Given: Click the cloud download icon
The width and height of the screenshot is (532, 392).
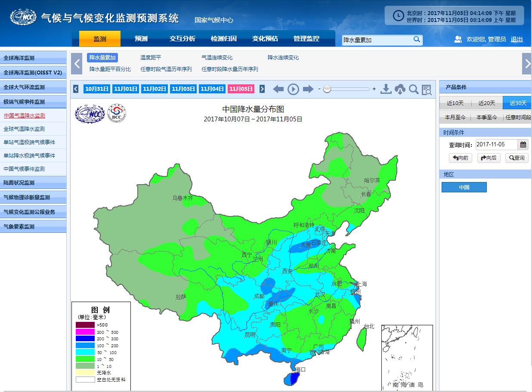Looking at the screenshot, I should click(x=400, y=89).
